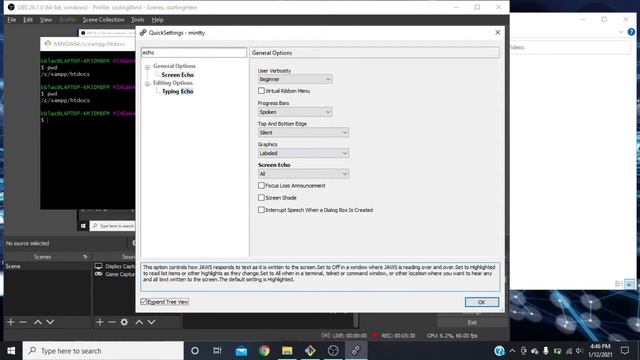The height and width of the screenshot is (360, 640).
Task: Switch to the JAWS taskbar icon
Action: click(x=356, y=351)
